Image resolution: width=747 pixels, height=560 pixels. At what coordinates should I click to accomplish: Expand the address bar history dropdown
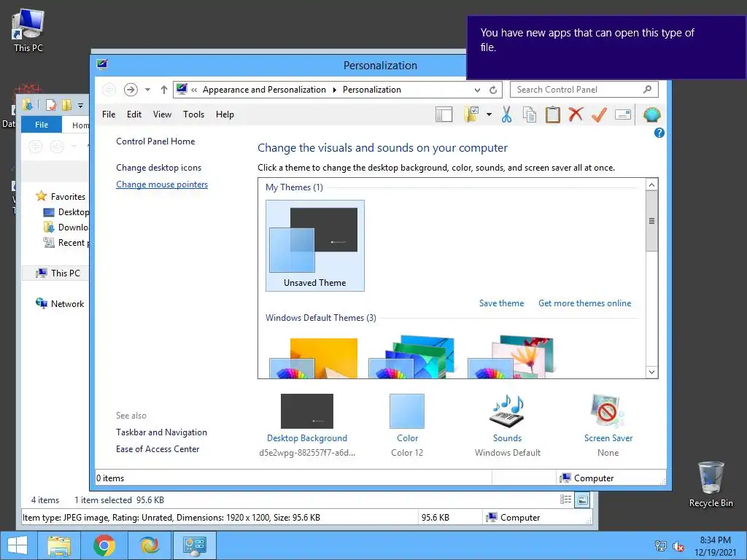pos(477,90)
